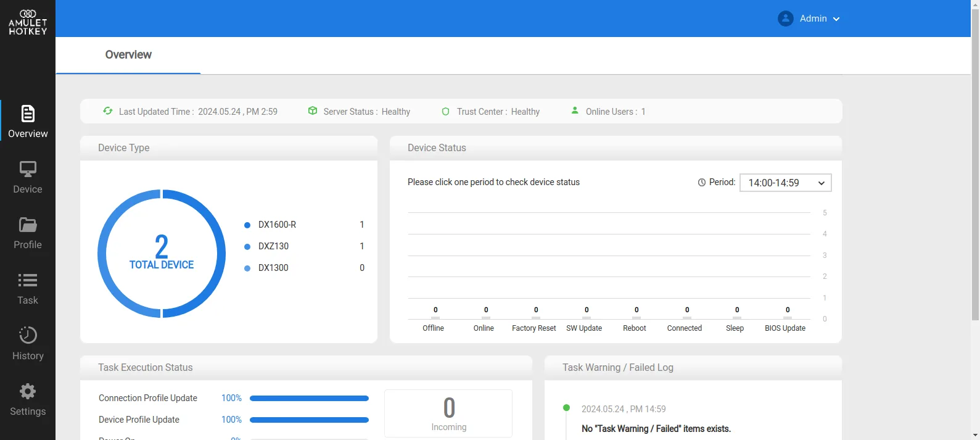Click the Connection Profile Update label
980x440 pixels.
[148, 398]
